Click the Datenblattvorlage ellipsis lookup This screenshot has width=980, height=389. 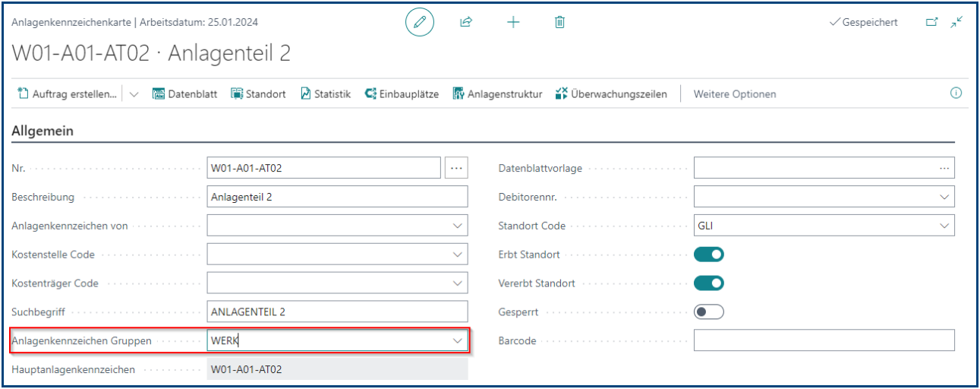pyautogui.click(x=944, y=168)
